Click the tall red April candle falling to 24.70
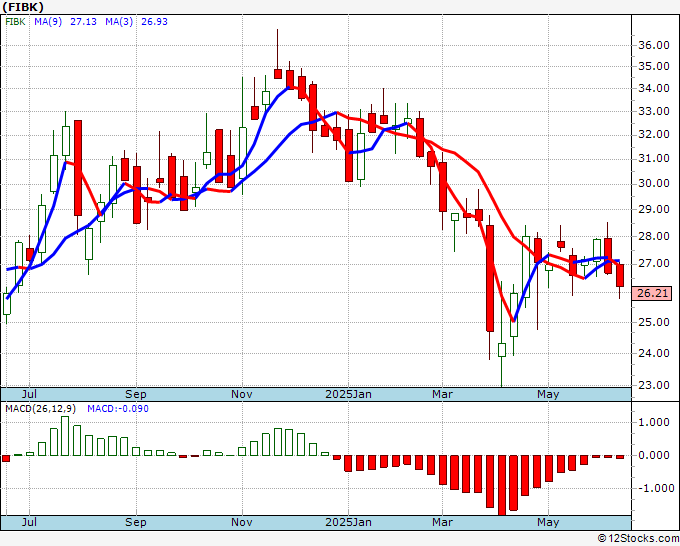The image size is (680, 546). pyautogui.click(x=490, y=278)
